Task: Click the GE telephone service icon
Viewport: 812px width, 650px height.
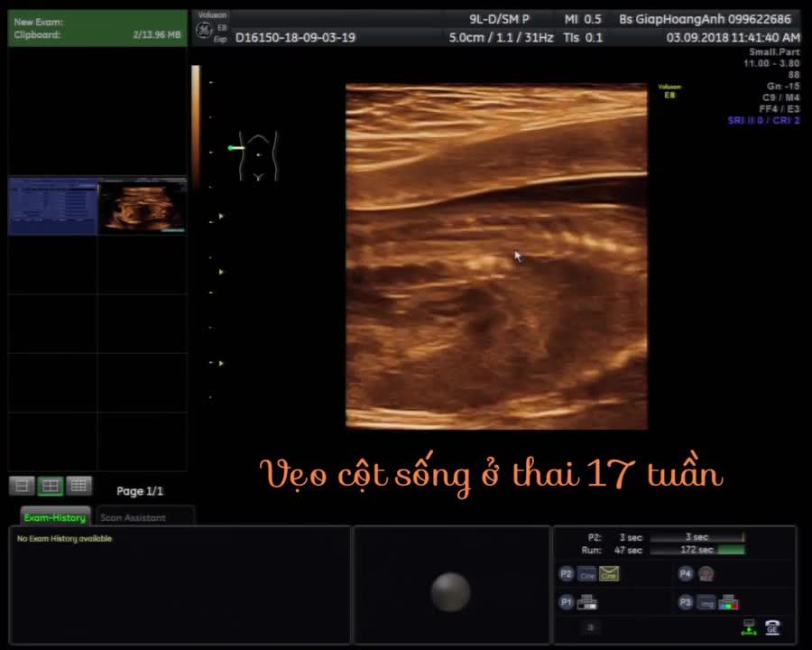Action: 772,627
